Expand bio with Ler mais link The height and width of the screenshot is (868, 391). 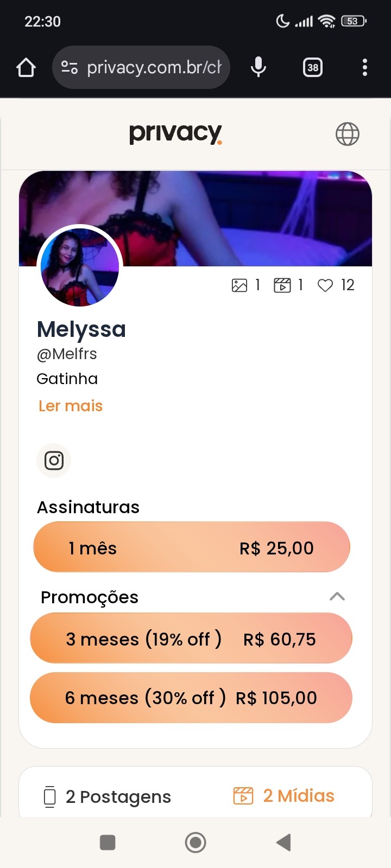point(71,406)
